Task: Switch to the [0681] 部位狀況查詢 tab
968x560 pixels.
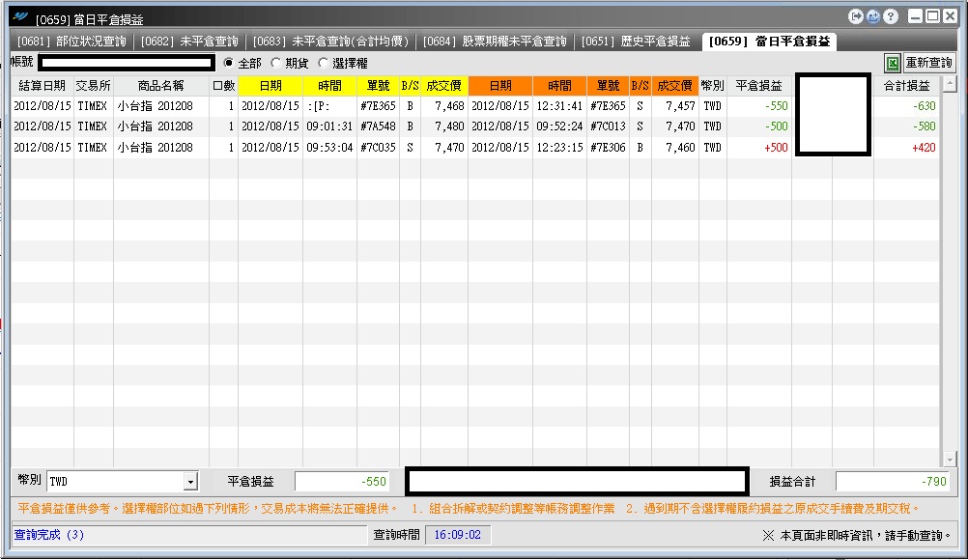Action: [71, 42]
